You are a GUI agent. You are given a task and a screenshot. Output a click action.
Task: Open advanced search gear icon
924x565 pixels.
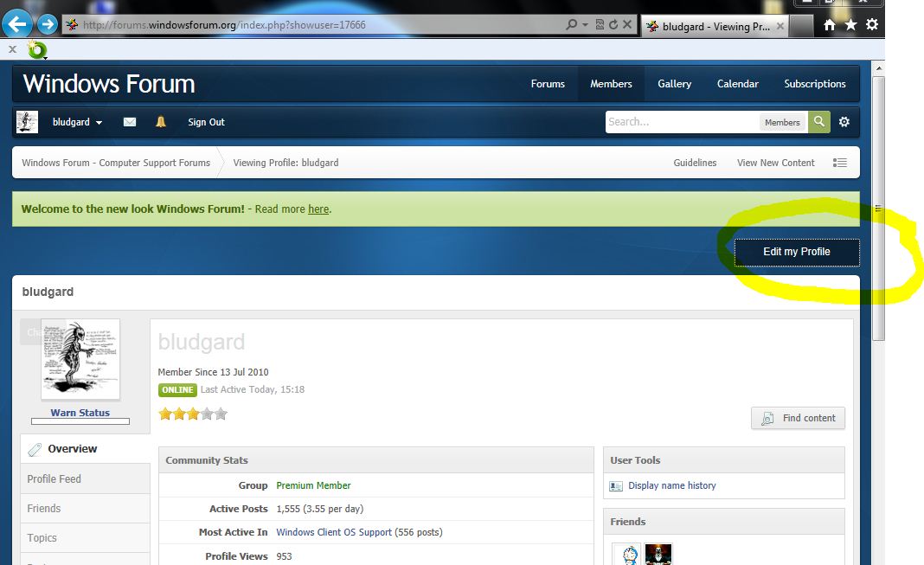tap(844, 122)
